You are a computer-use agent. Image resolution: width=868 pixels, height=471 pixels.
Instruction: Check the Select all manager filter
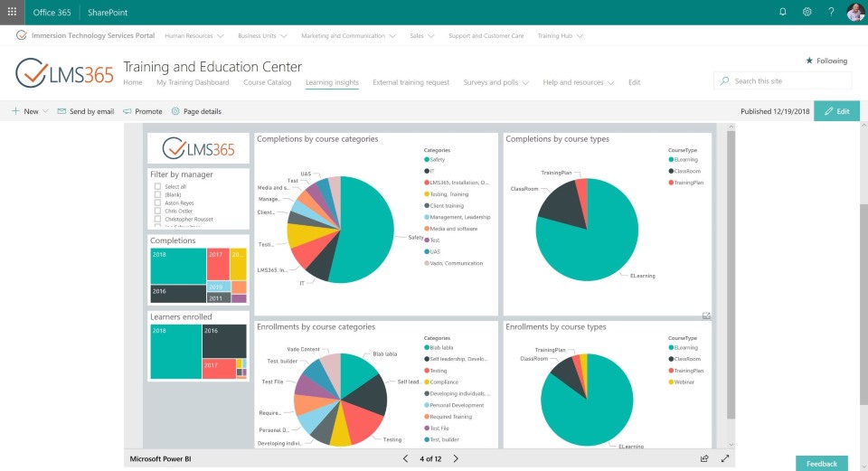157,186
